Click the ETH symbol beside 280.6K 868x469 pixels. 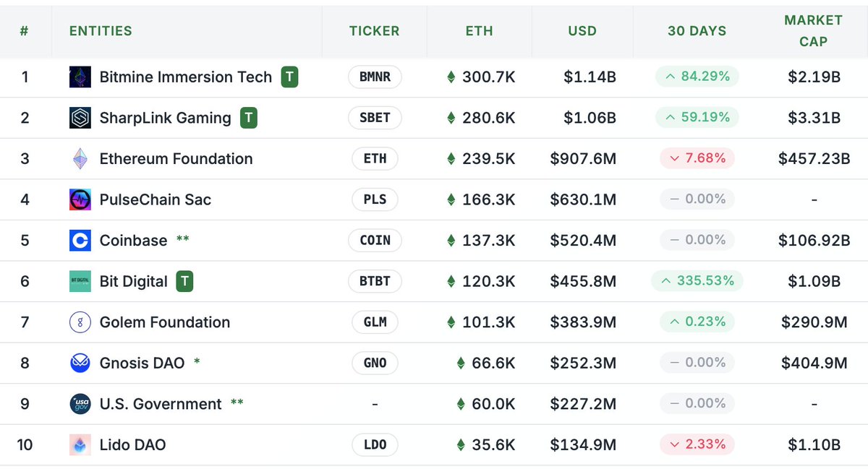(451, 118)
